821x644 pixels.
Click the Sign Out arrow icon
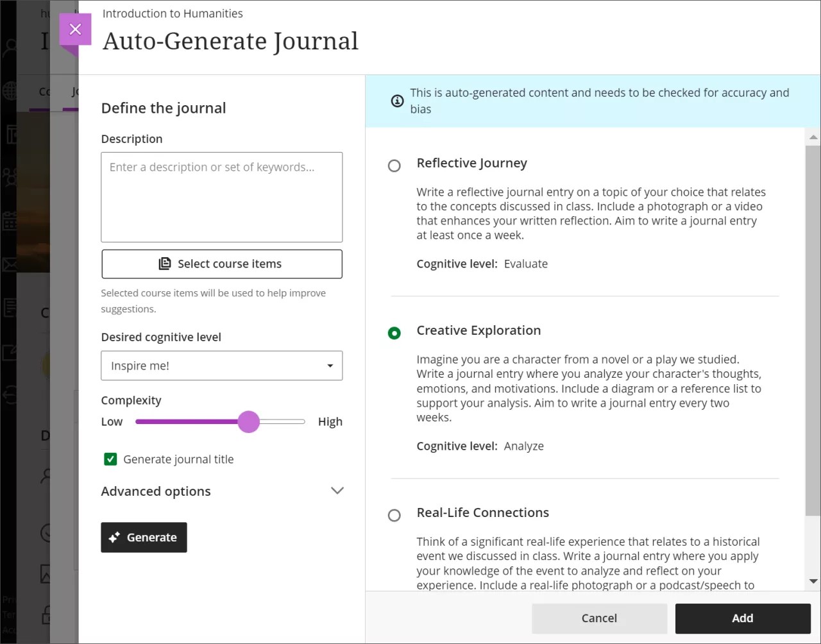(9, 396)
